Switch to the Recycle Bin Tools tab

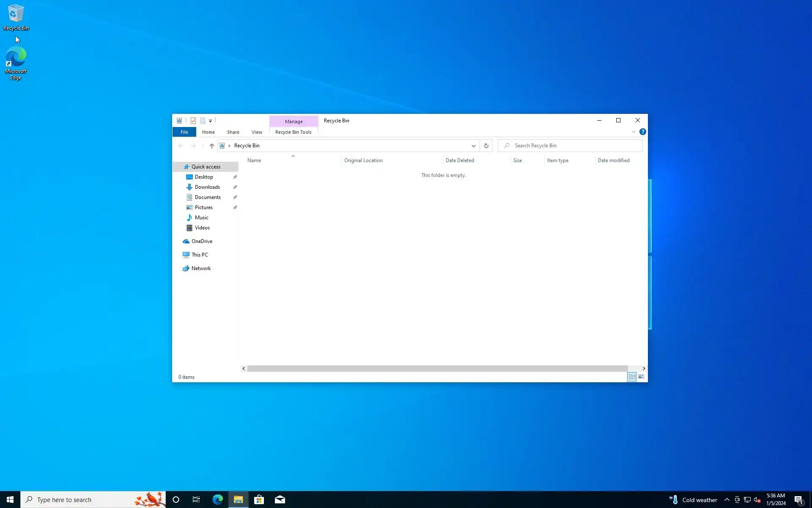click(293, 132)
